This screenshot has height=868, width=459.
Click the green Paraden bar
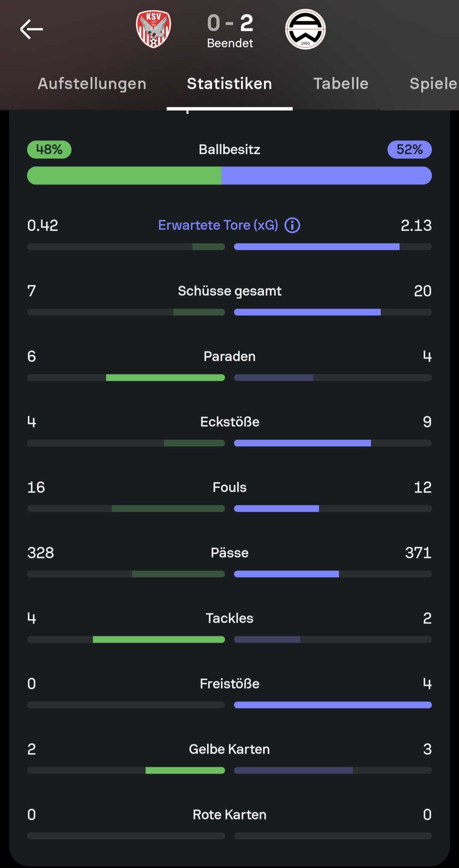tap(166, 377)
